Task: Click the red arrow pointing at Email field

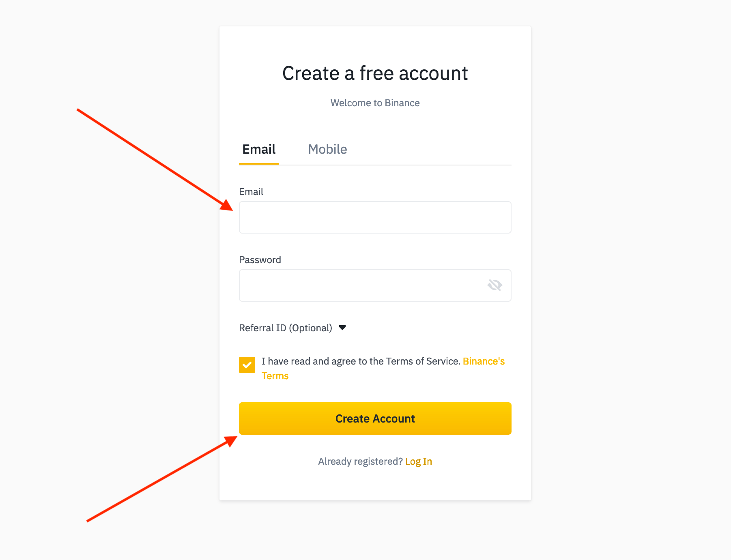Action: (154, 160)
